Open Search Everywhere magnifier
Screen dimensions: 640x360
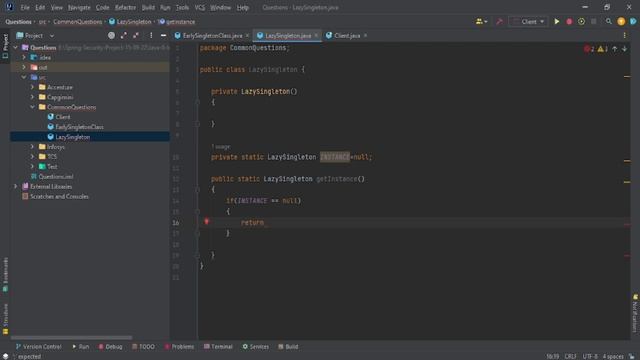pos(609,22)
